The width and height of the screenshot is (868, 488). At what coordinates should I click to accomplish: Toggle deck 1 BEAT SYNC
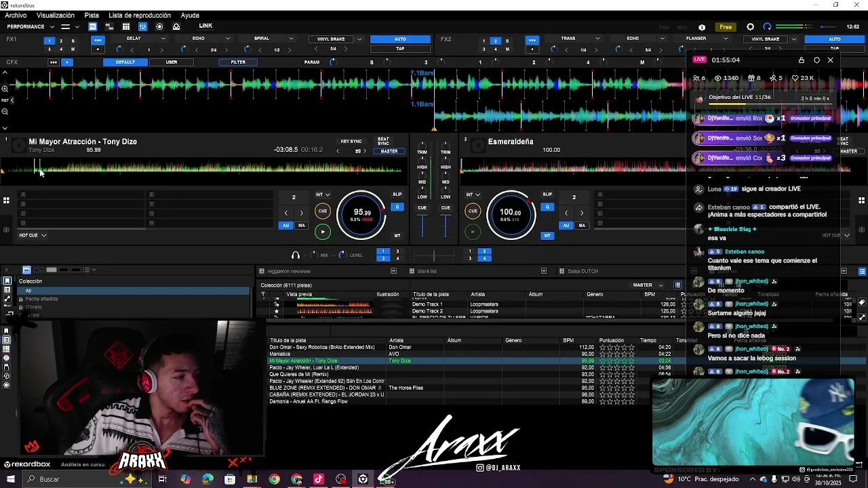coord(383,142)
